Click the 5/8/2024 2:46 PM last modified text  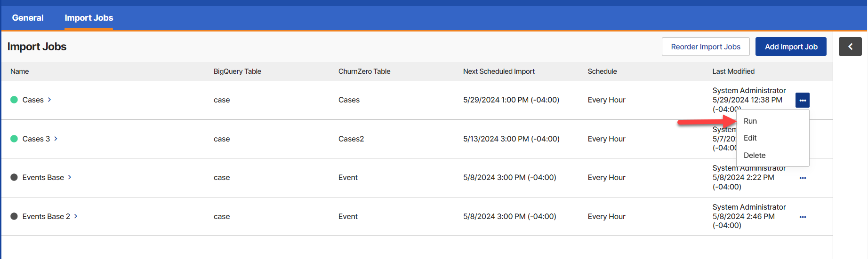(743, 216)
